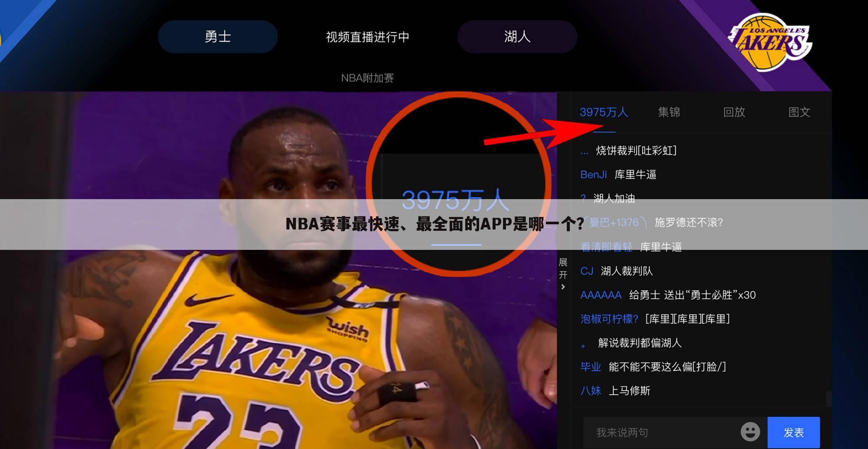Select the comment 湖人加油
This screenshot has height=449, width=868.
click(614, 198)
